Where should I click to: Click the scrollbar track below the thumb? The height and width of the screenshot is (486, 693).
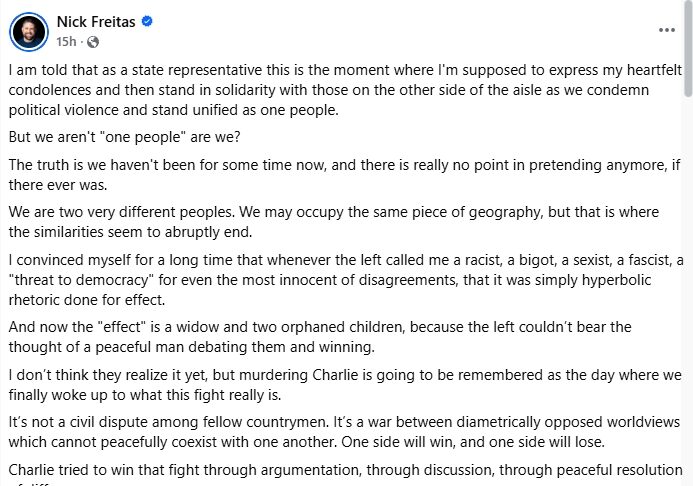coord(686,300)
